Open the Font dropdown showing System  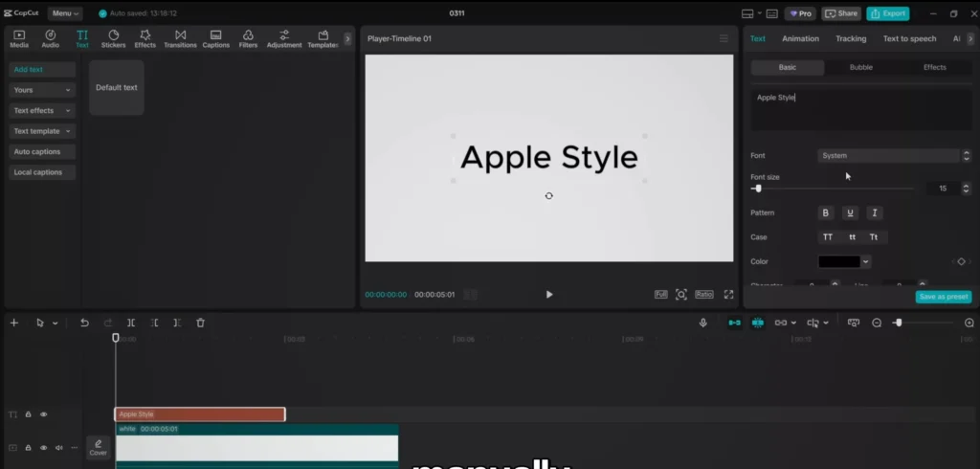click(889, 156)
